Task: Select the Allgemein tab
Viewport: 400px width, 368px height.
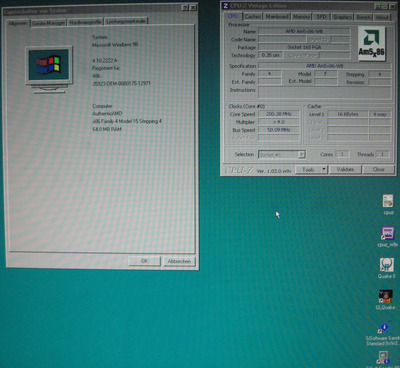Action: pyautogui.click(x=18, y=23)
